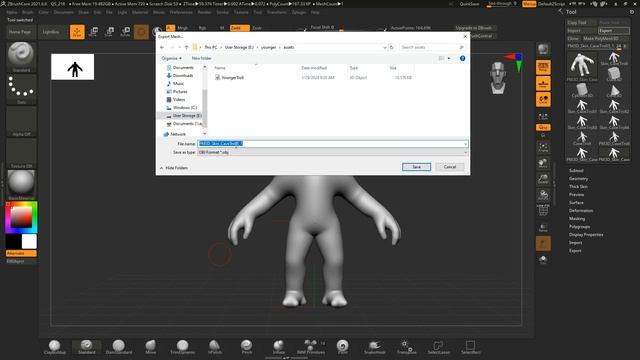This screenshot has height=360, width=640.
Task: Click Cancel in the Export dialog
Action: click(x=449, y=167)
